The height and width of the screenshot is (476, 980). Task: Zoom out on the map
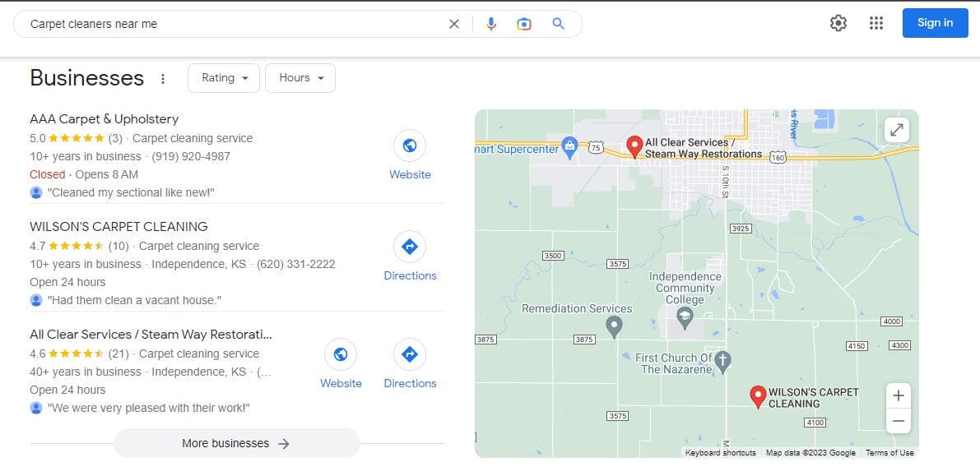click(x=898, y=421)
